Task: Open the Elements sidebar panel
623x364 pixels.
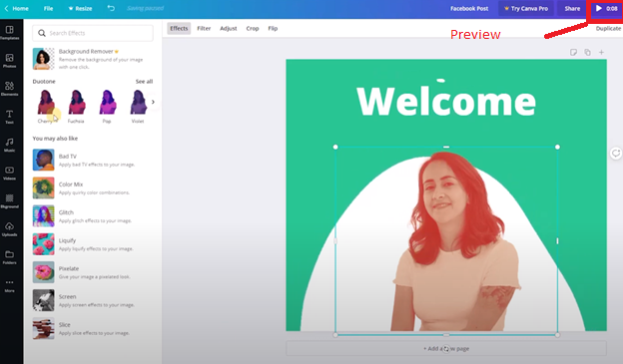Action: 10,89
